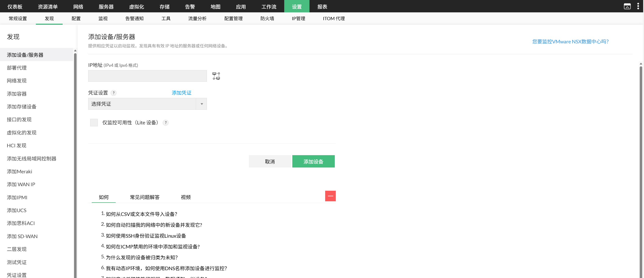This screenshot has width=644, height=278.
Task: Open 为什么发现的设备被归类为未知 link
Action: [x=142, y=258]
